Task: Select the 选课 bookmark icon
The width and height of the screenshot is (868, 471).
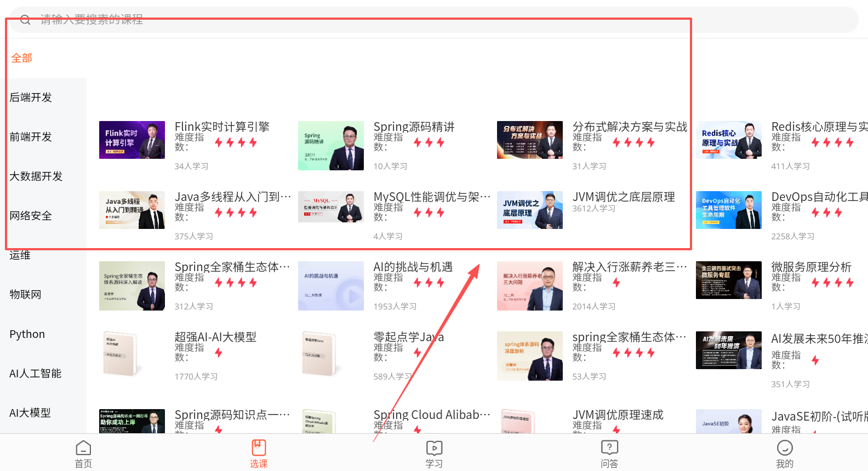Action: [259, 448]
